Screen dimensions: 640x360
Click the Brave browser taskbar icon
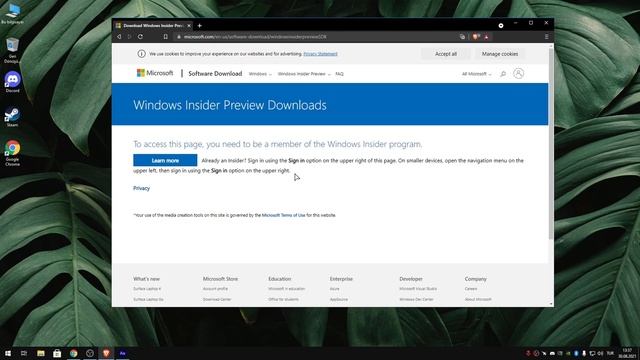click(106, 353)
